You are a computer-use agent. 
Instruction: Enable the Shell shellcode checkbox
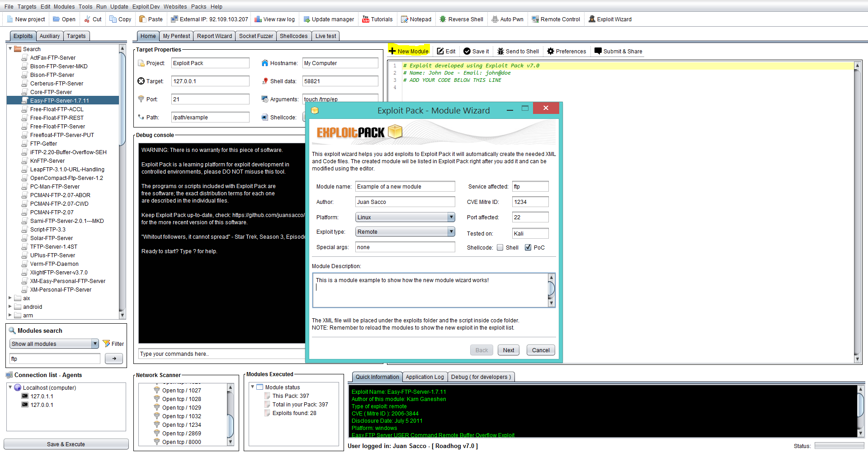pos(500,248)
